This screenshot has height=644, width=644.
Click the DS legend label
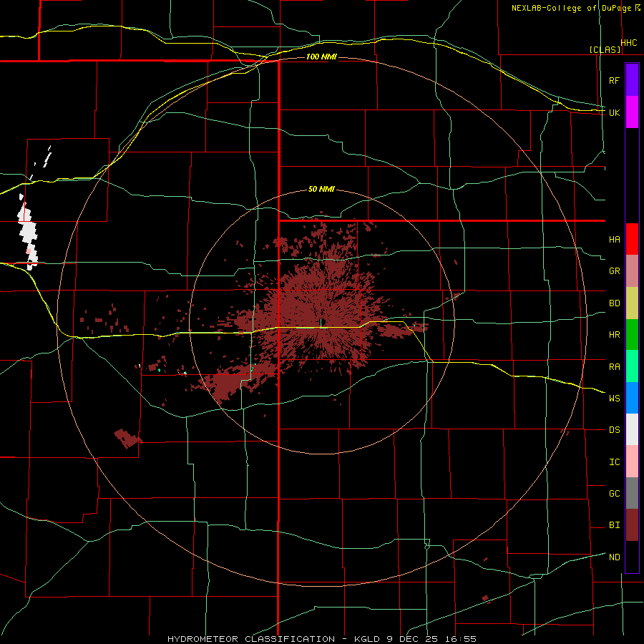[x=614, y=430]
